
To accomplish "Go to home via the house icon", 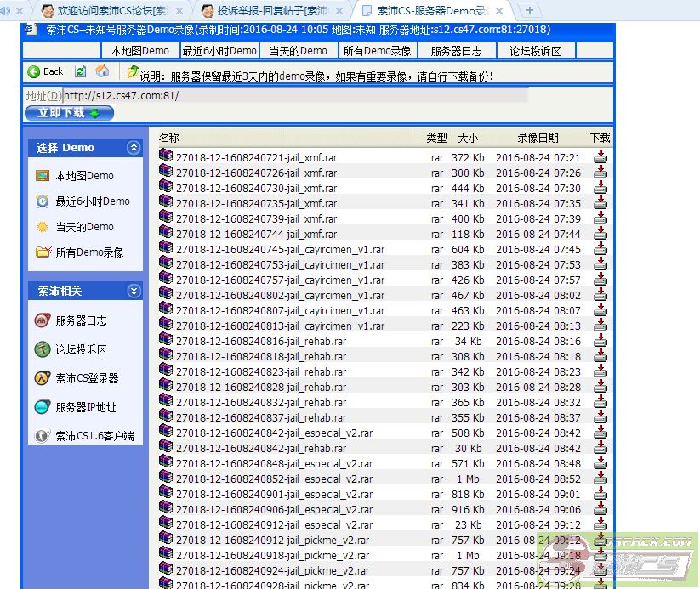I will tap(102, 71).
